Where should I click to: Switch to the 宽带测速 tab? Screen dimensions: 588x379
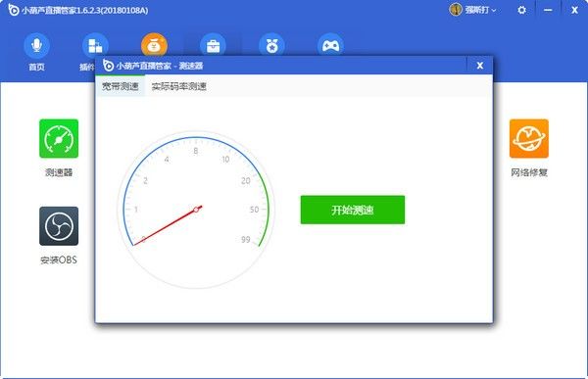[x=121, y=86]
